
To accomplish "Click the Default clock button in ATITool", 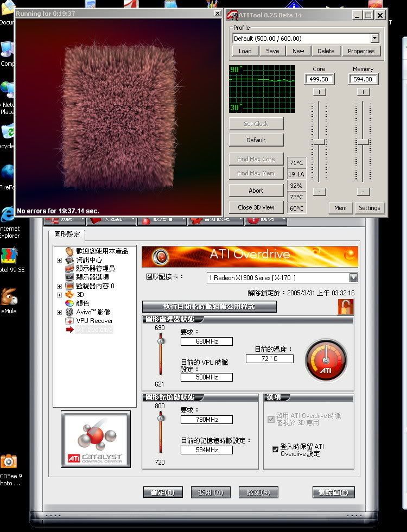I will (x=256, y=140).
